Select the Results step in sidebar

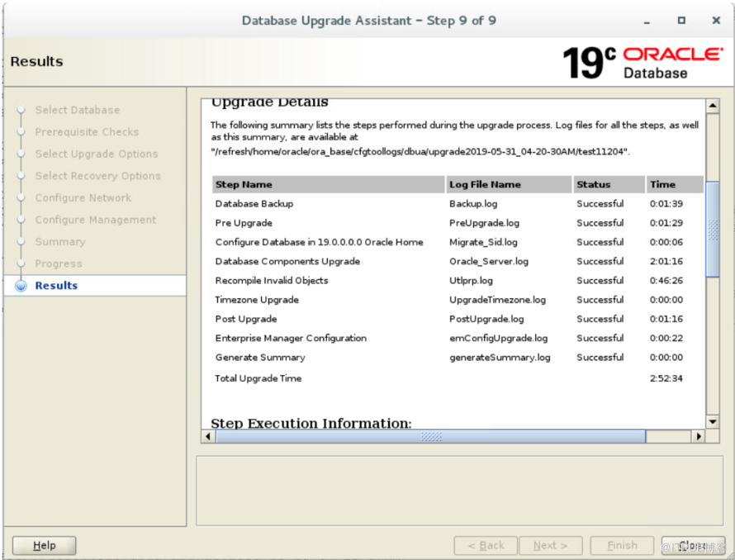pyautogui.click(x=56, y=286)
